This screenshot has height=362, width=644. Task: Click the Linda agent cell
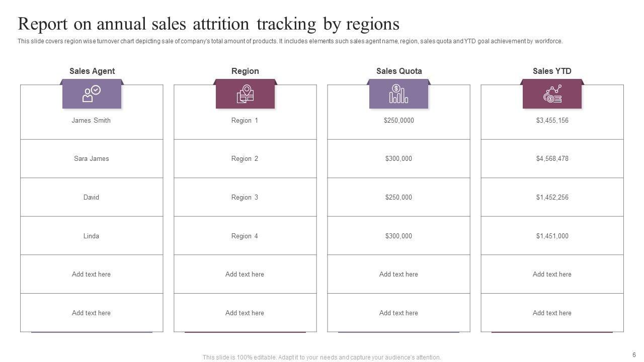[91, 236]
